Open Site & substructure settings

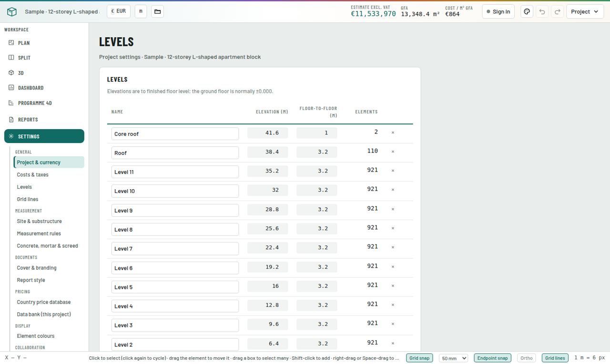pyautogui.click(x=49, y=221)
